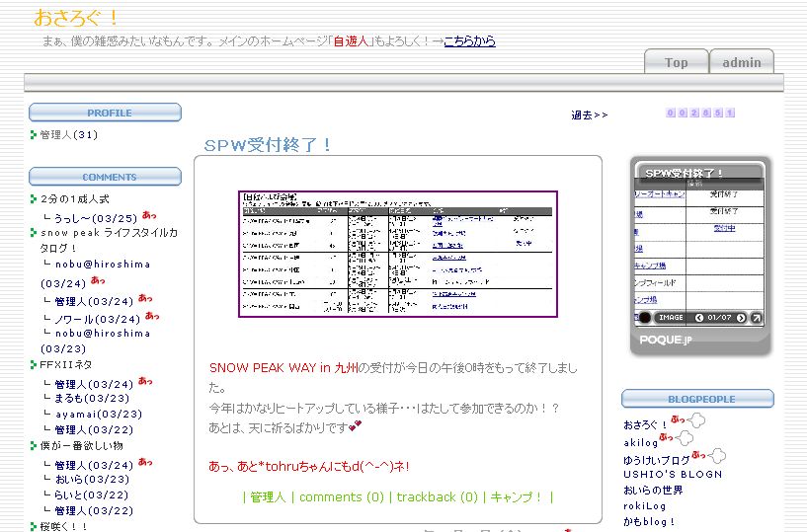Click the IMAGE label in POQUE widget
The height and width of the screenshot is (532, 807).
(671, 318)
